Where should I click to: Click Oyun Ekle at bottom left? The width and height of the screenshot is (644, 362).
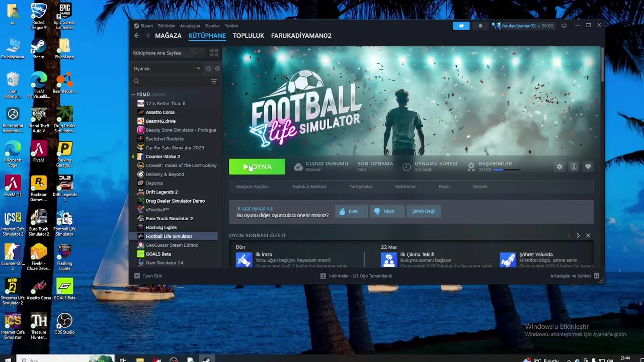(x=148, y=276)
